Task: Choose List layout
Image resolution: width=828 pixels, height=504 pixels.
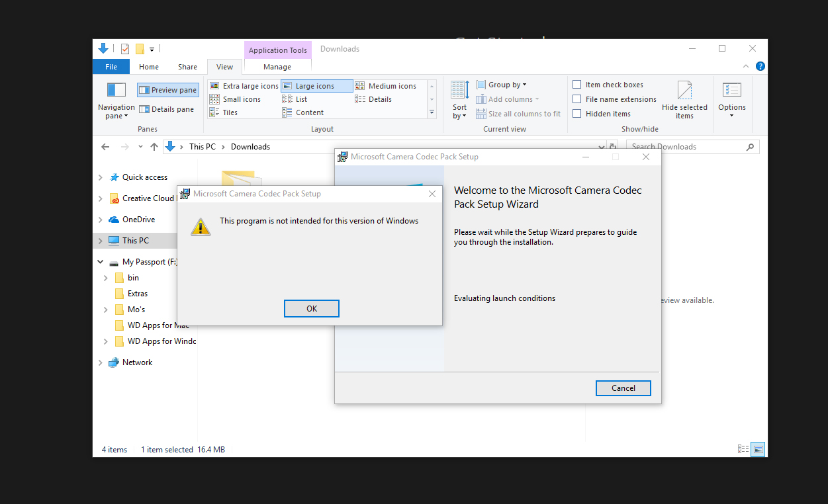Action: pos(295,99)
